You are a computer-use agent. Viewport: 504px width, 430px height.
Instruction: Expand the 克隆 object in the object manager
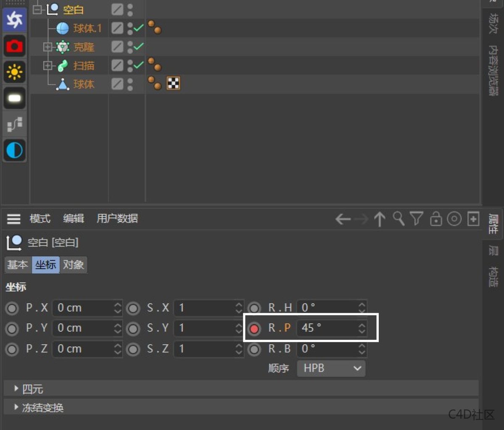pyautogui.click(x=47, y=47)
